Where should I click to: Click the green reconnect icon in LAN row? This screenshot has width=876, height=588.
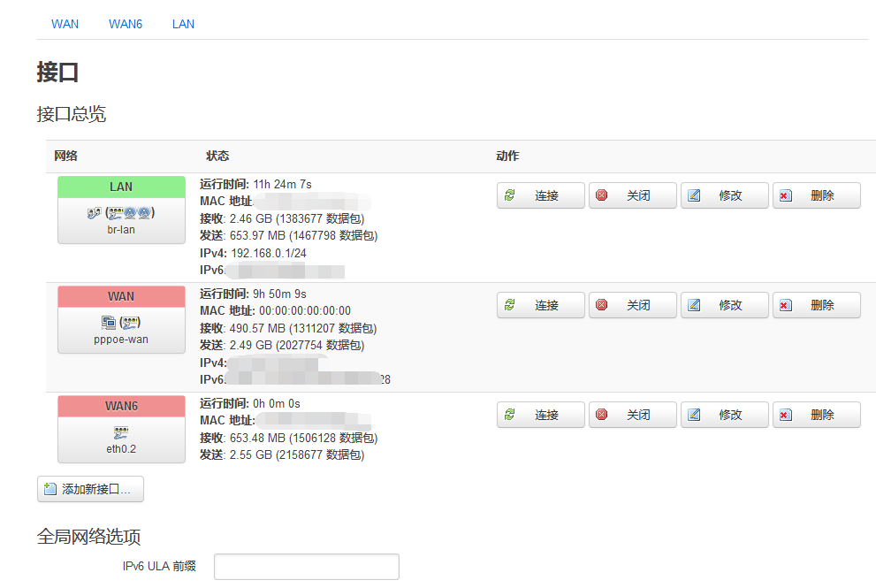509,195
